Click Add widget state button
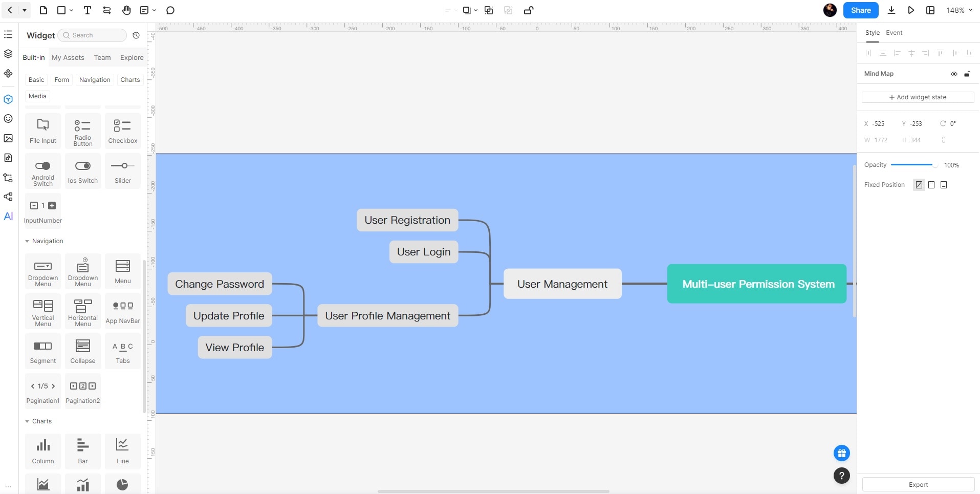 918,97
